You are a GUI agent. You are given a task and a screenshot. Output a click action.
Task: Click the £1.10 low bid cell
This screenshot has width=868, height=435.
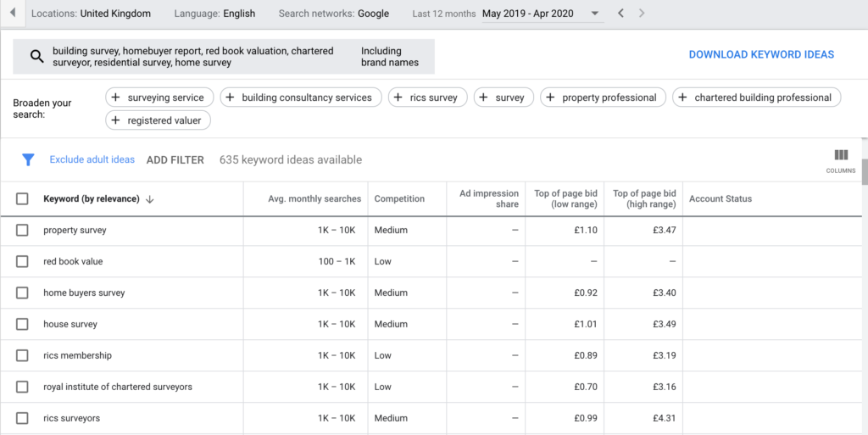pyautogui.click(x=586, y=231)
